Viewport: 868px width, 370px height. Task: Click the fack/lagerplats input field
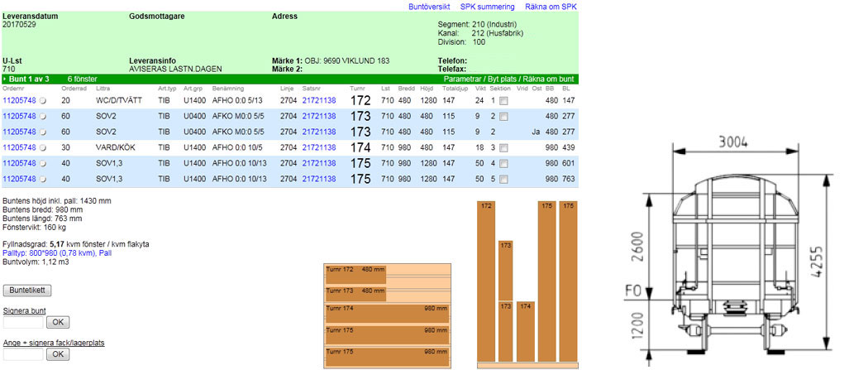click(23, 354)
